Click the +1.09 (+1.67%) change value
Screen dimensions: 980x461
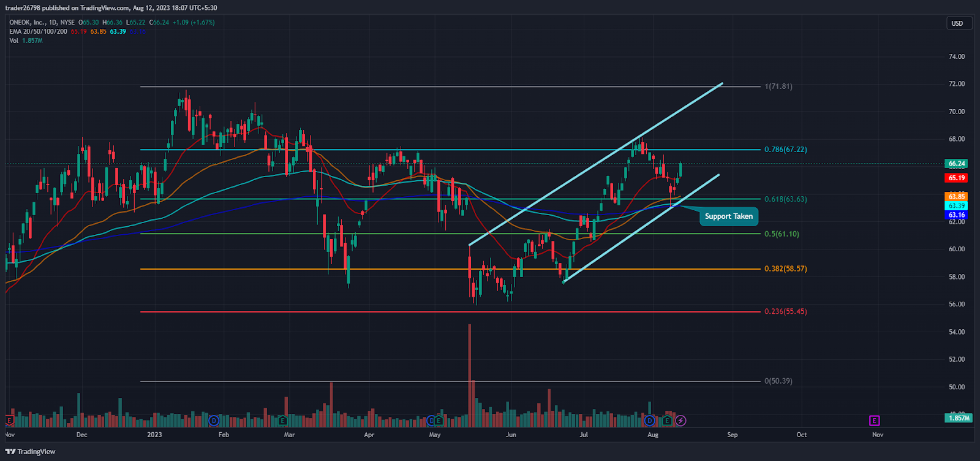(x=194, y=23)
